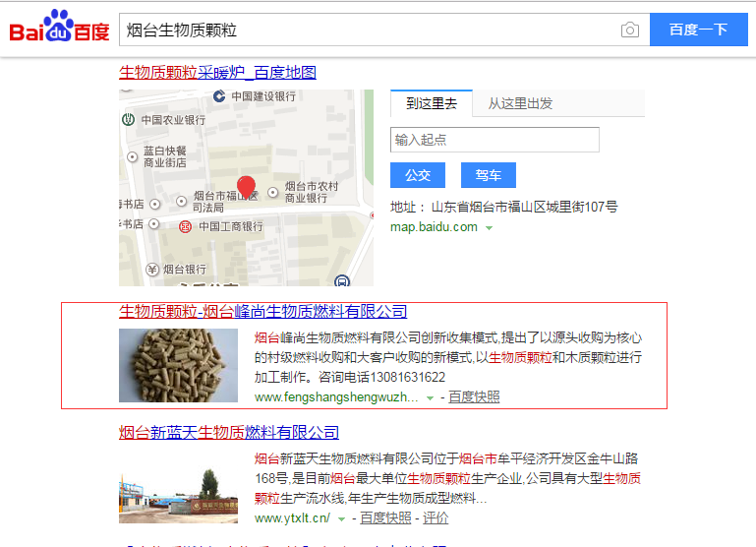Open 百度快照 for the 峰尚 result

point(474,397)
